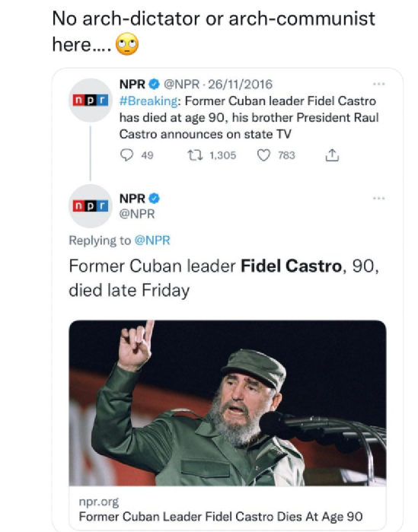418x532 pixels.
Task: Like the tweet with the heart icon
Action: (x=263, y=155)
